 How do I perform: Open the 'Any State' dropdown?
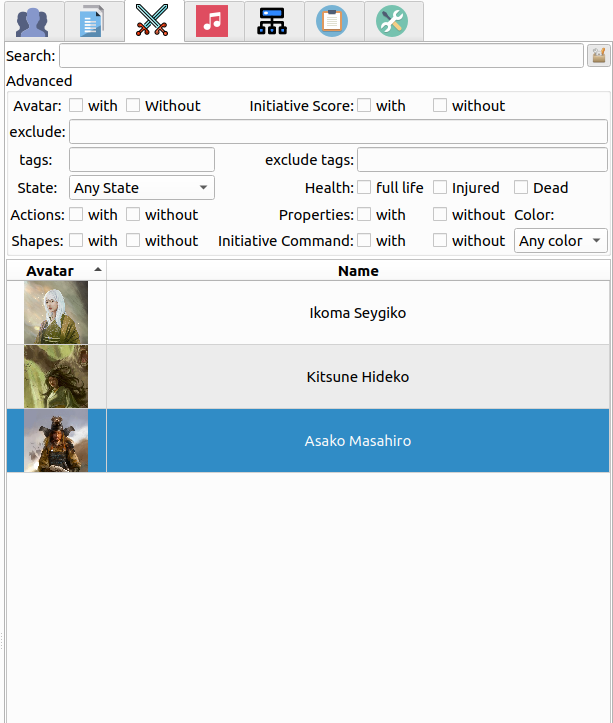142,188
